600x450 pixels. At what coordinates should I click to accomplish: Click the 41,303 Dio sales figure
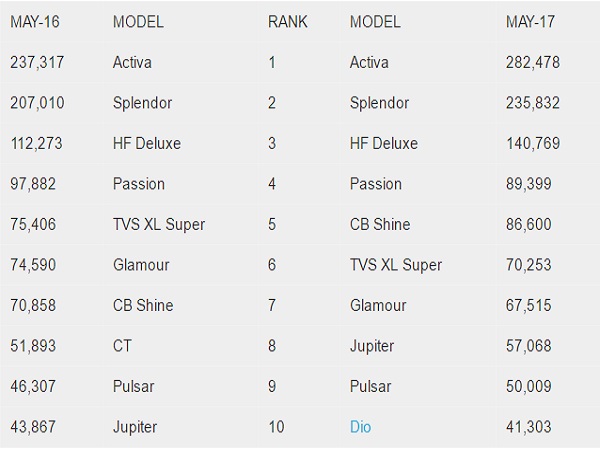pos(529,427)
